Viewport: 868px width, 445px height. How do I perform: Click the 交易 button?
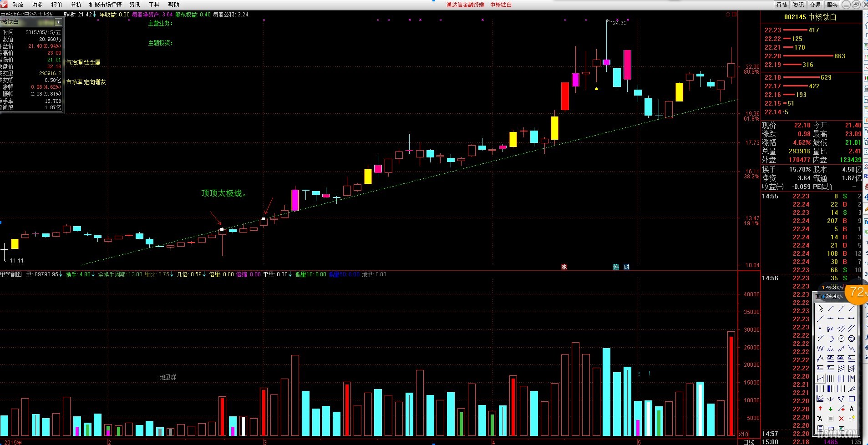point(815,5)
